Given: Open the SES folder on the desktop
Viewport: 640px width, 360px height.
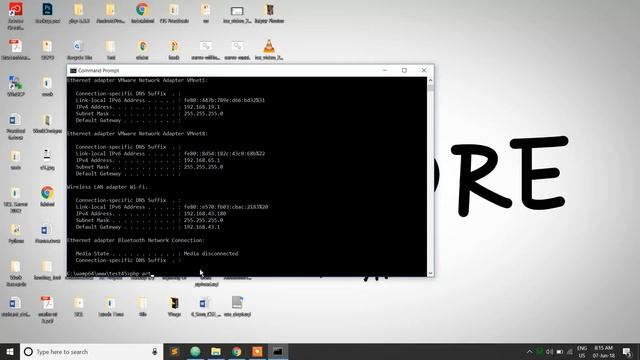Looking at the screenshot, I should coord(79,303).
